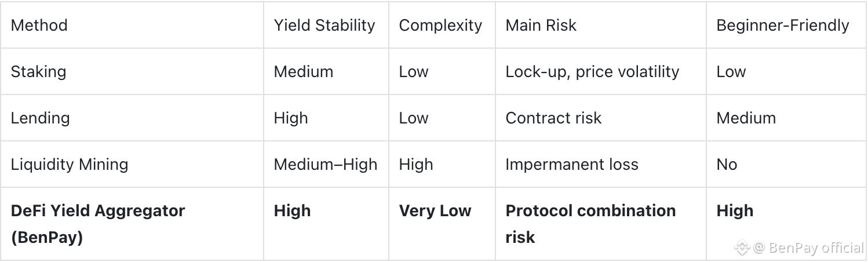Select the Lock-up, price volatility cell
Image resolution: width=868 pixels, height=262 pixels.
592,71
